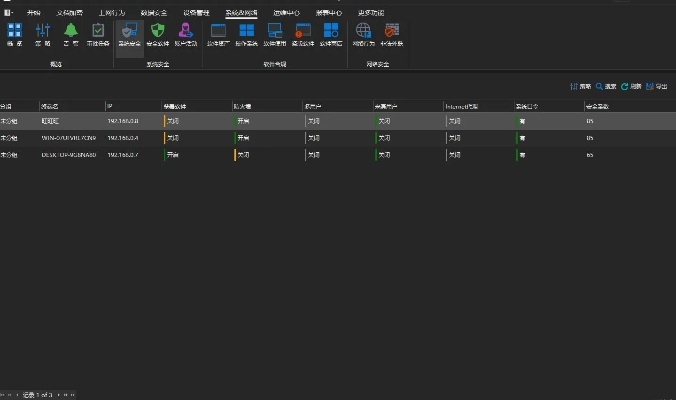Click the 搜索 search button above table

pyautogui.click(x=606, y=87)
